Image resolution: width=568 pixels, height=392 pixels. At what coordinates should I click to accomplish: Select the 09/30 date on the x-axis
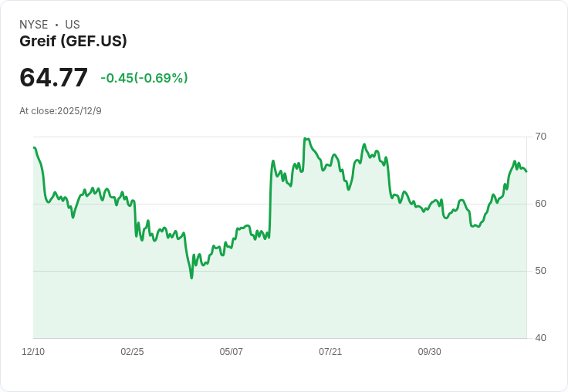429,352
